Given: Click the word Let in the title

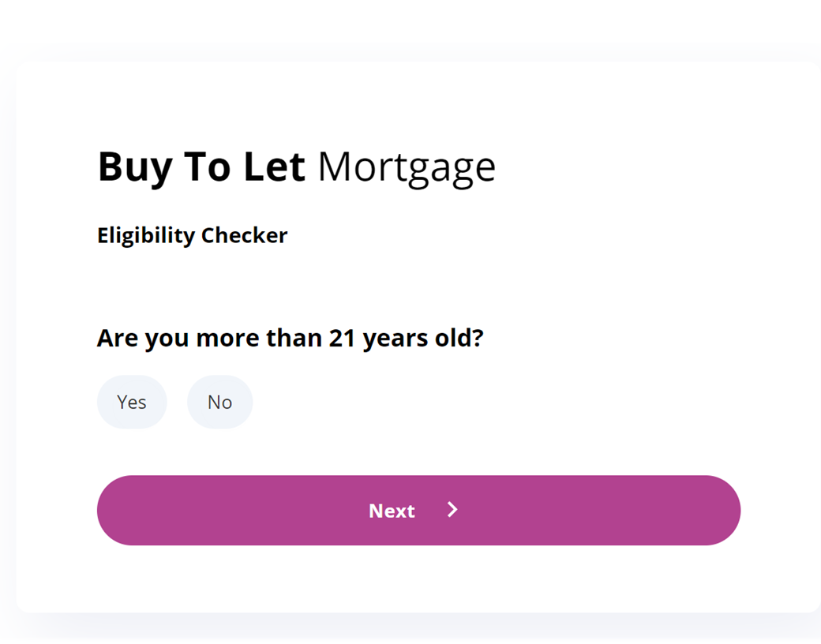Looking at the screenshot, I should (275, 167).
